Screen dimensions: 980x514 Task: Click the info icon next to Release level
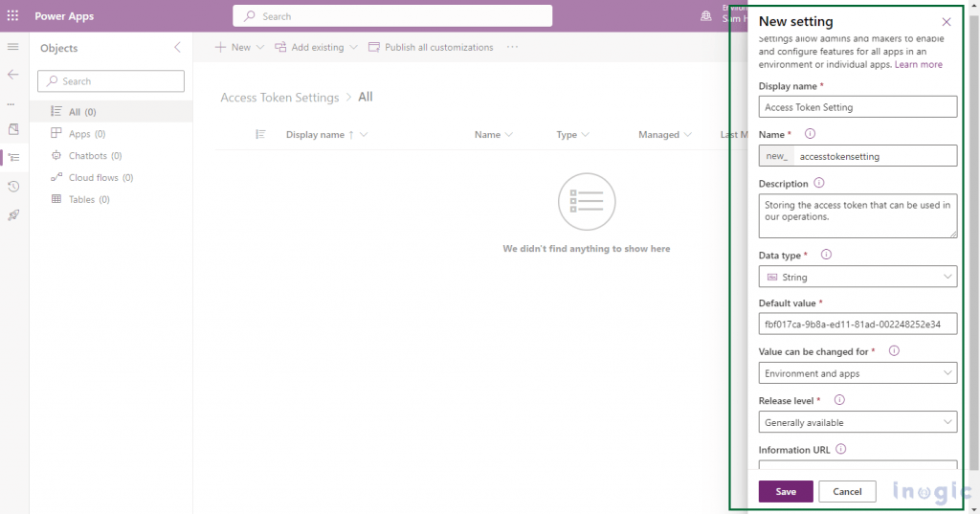[839, 399]
